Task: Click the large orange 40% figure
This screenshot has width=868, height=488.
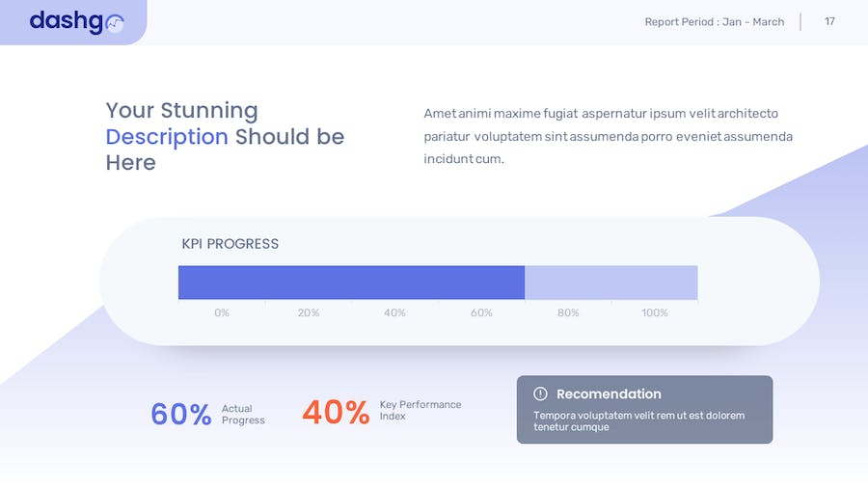Action: click(x=336, y=413)
